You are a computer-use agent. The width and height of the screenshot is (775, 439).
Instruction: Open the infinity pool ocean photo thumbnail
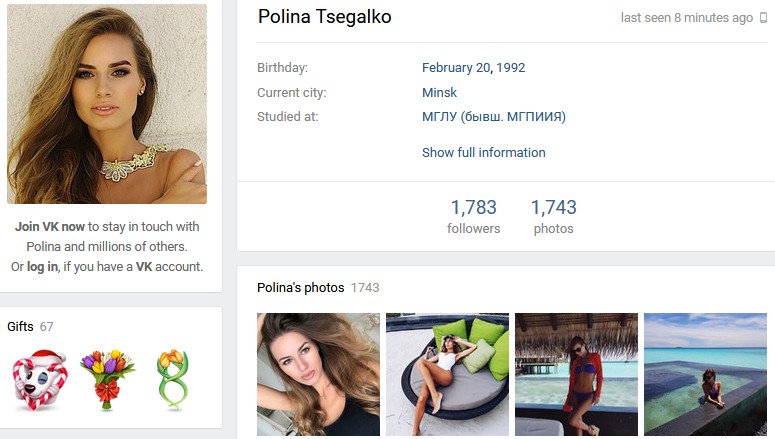(705, 374)
